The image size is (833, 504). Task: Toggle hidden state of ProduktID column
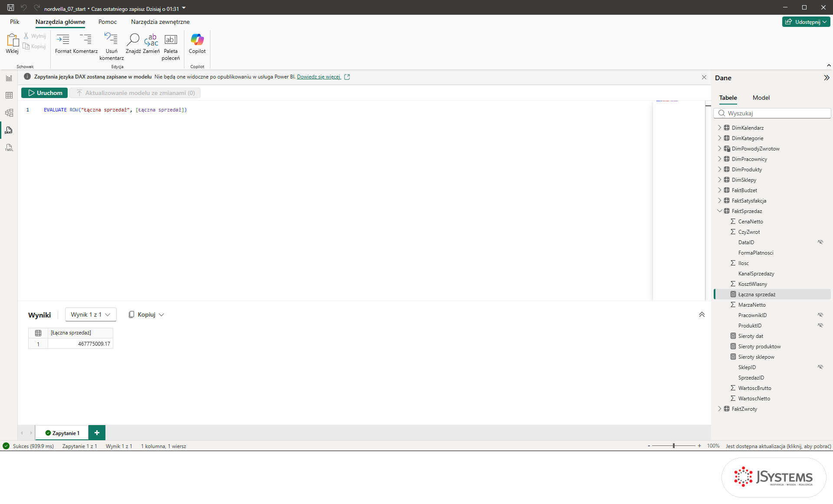[820, 325]
